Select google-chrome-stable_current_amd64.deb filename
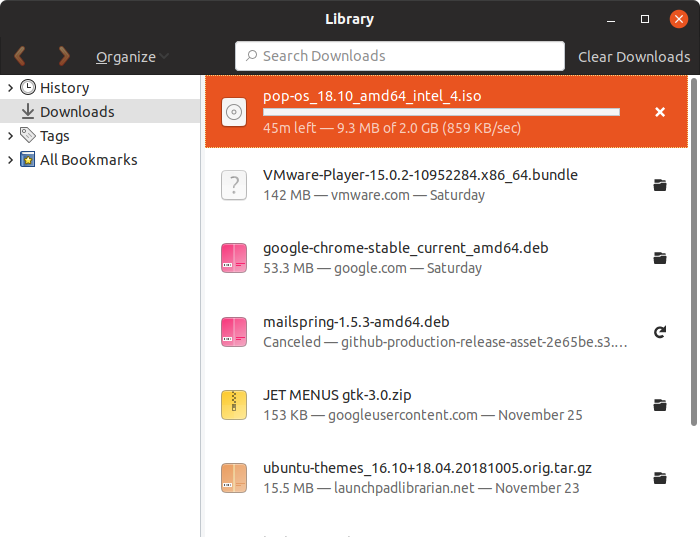Screen dimensions: 700x537 (405, 248)
